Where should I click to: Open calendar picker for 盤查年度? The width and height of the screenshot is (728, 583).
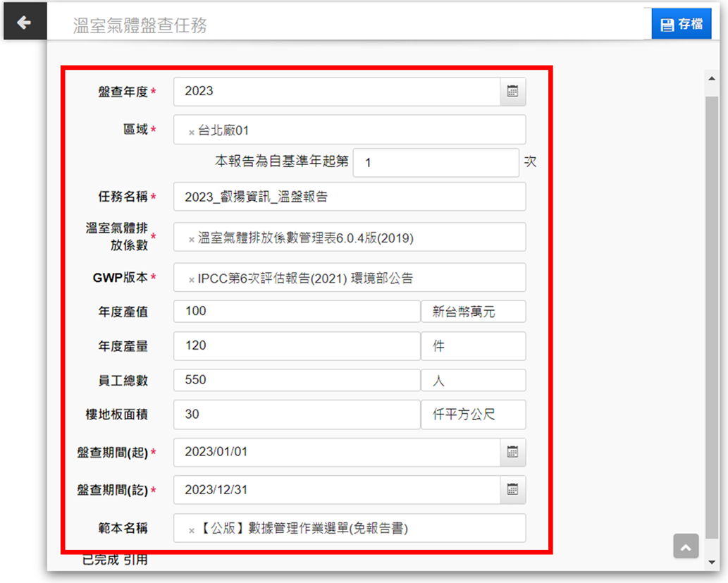[x=512, y=91]
